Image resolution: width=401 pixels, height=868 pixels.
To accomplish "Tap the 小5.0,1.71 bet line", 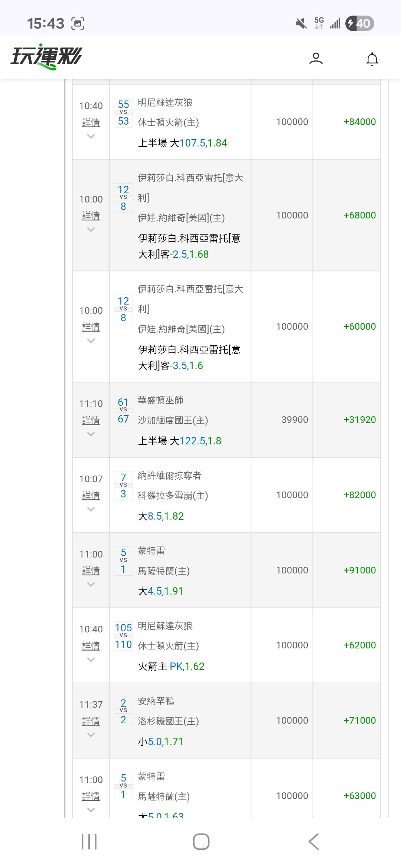I will (x=161, y=742).
